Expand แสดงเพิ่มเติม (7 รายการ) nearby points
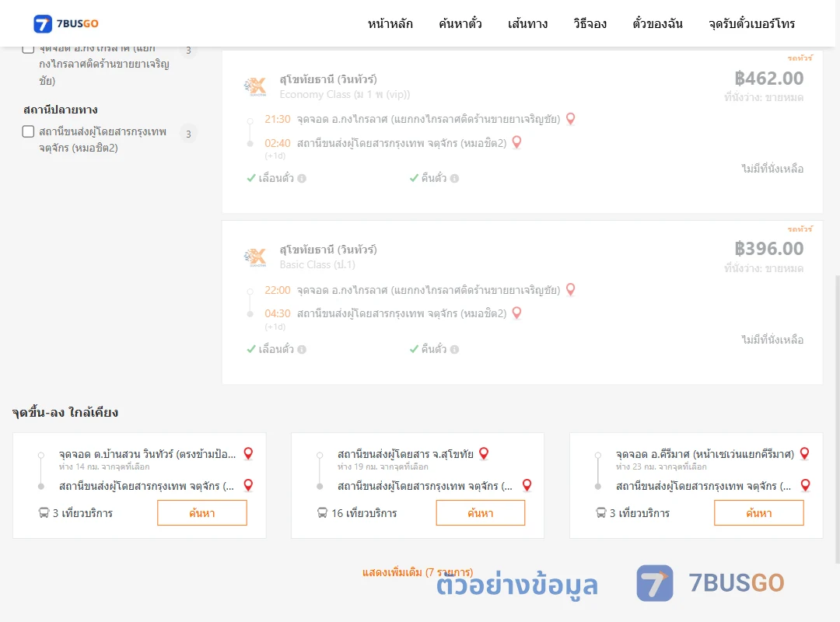Screen dimensions: 840x622 (x=418, y=572)
